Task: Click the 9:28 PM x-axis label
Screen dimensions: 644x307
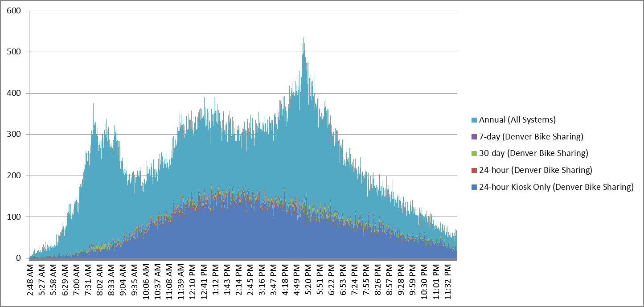Action: (x=401, y=279)
